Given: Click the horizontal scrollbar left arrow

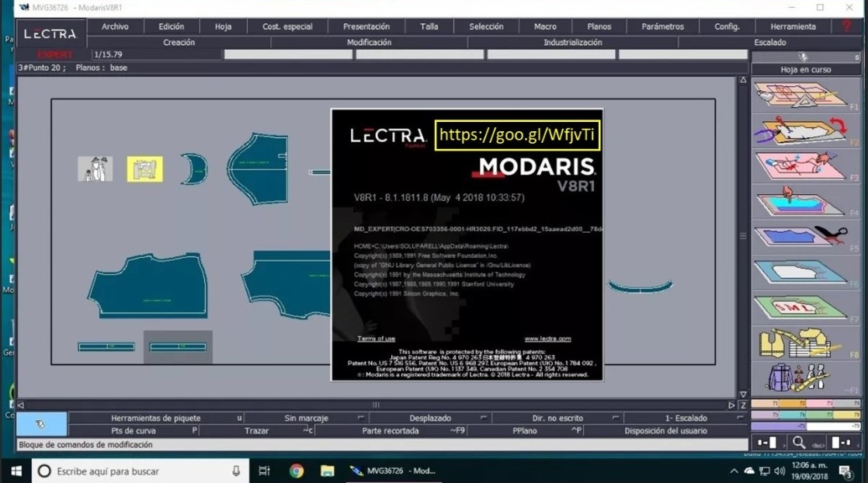Looking at the screenshot, I should tap(20, 405).
